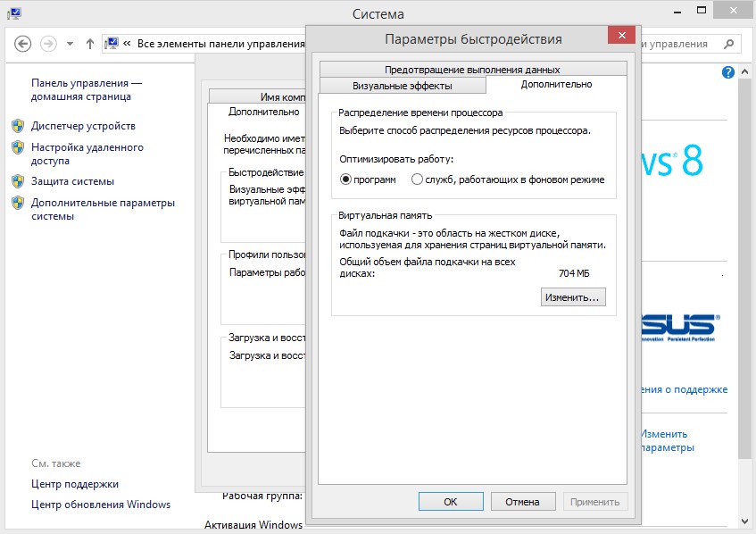Open Настройка удаленного доступа link
Screen dimensions: 756x534
click(x=87, y=154)
